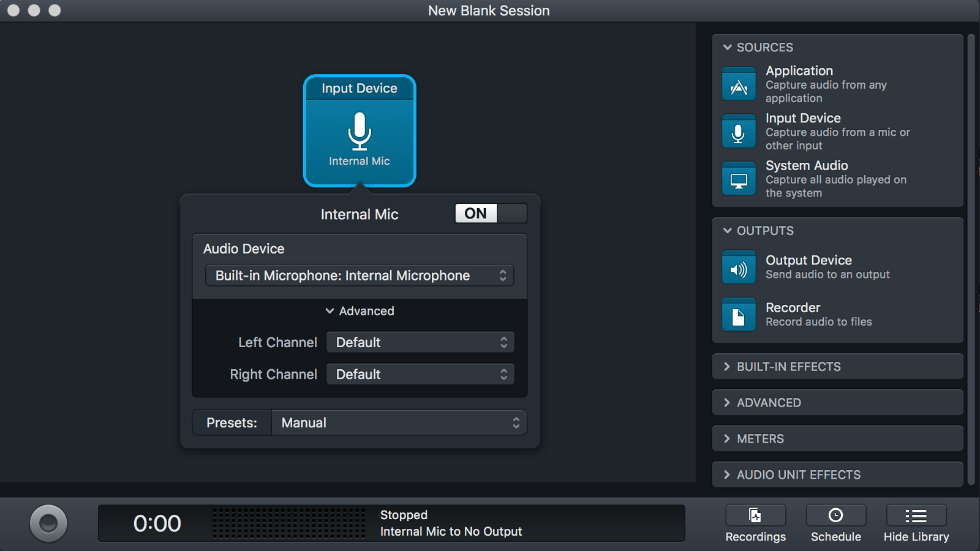
Task: Click the 'Send audio to an output' description
Action: pyautogui.click(x=827, y=275)
